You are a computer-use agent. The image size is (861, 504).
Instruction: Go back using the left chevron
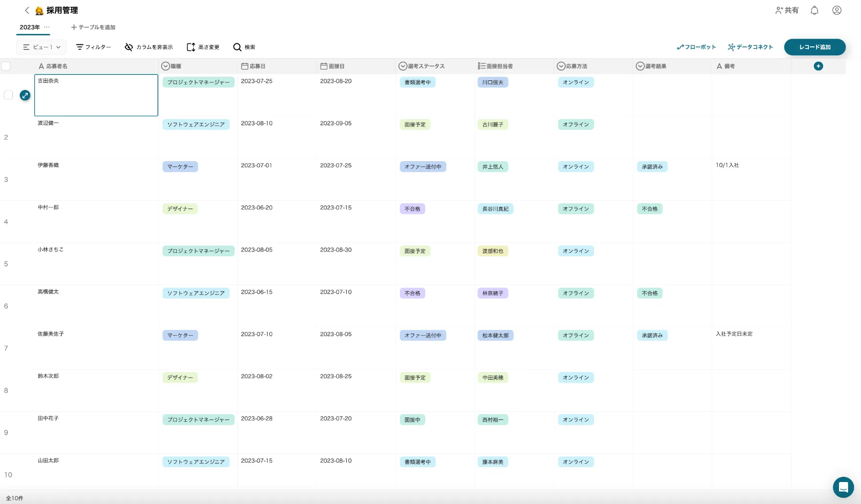click(27, 11)
